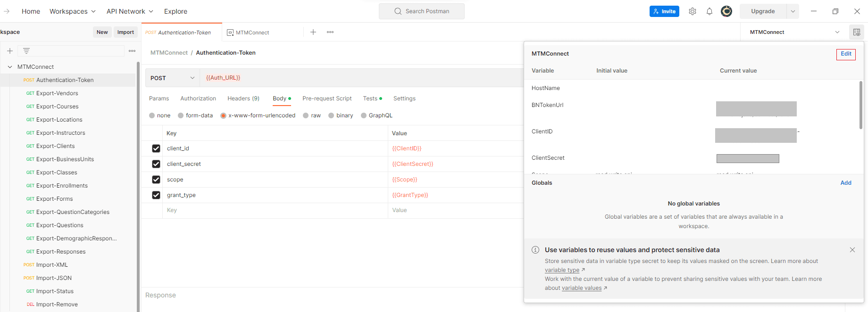
Task: Toggle the client_id parameter checkbox
Action: coord(156,148)
